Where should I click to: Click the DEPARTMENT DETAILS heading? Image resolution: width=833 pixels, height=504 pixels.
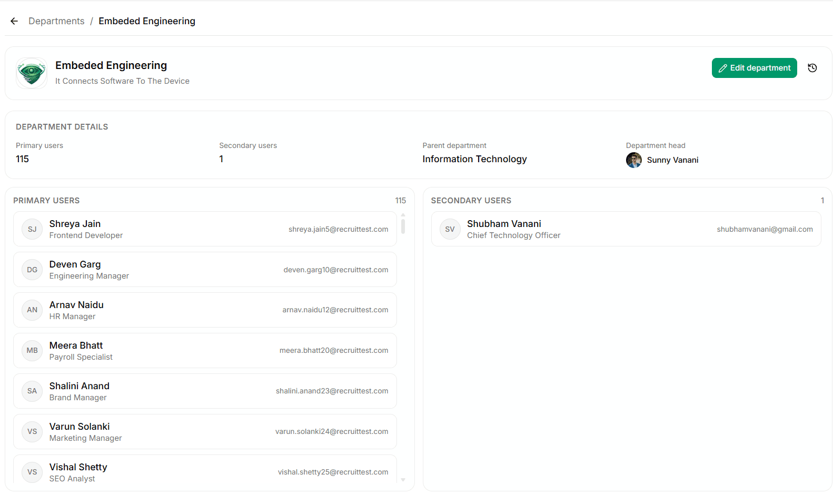(x=62, y=127)
